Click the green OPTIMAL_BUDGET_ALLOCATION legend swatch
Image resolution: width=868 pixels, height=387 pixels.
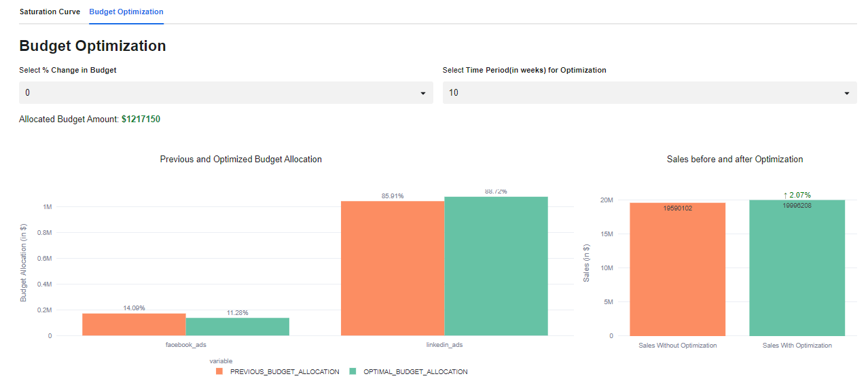[352, 372]
